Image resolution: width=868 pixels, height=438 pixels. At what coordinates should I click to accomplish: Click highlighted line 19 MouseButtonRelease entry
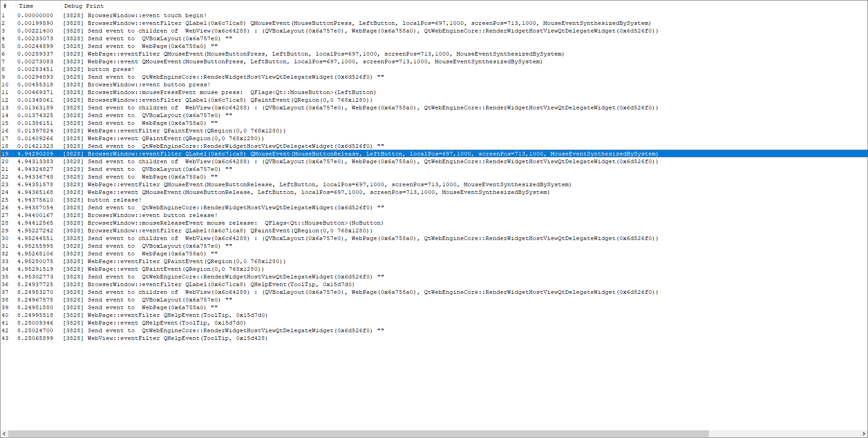tap(373, 154)
